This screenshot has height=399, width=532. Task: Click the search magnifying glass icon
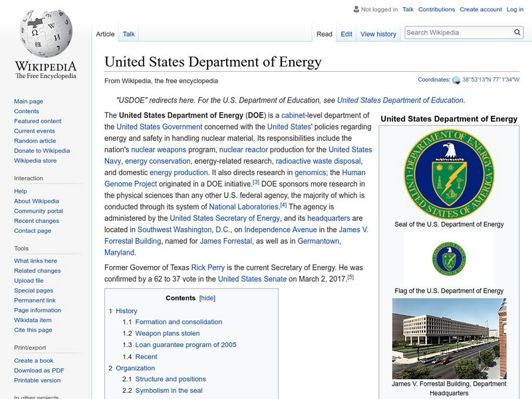click(x=517, y=33)
